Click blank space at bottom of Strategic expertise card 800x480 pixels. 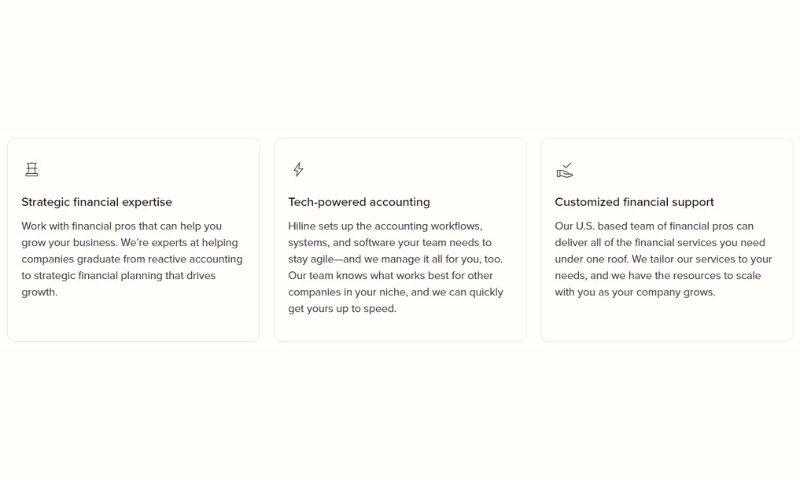pos(133,322)
